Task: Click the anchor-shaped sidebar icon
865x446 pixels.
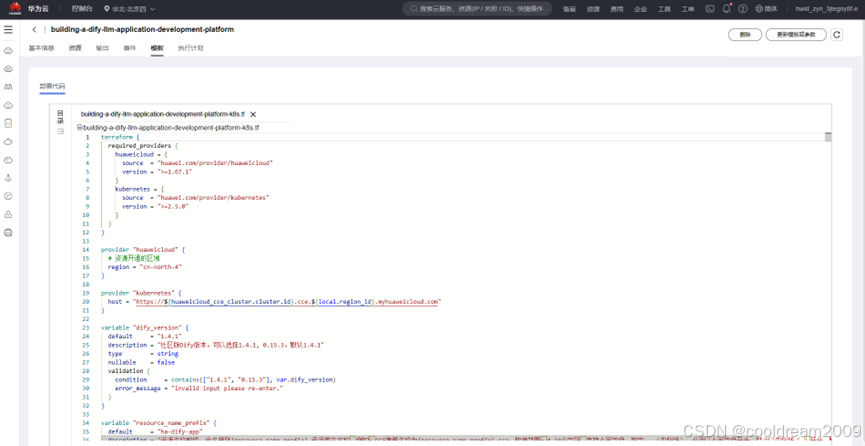Action: [x=8, y=178]
